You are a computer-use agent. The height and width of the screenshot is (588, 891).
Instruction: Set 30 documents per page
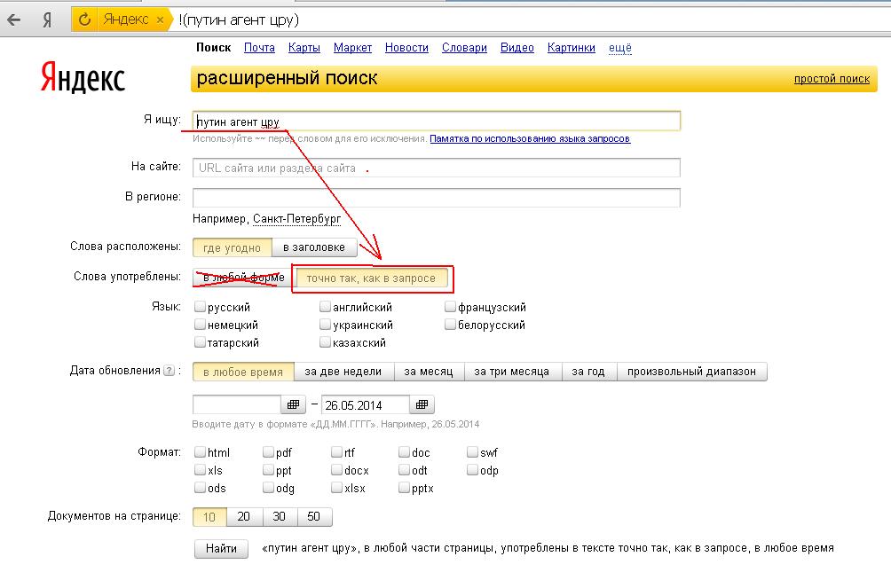click(x=280, y=516)
